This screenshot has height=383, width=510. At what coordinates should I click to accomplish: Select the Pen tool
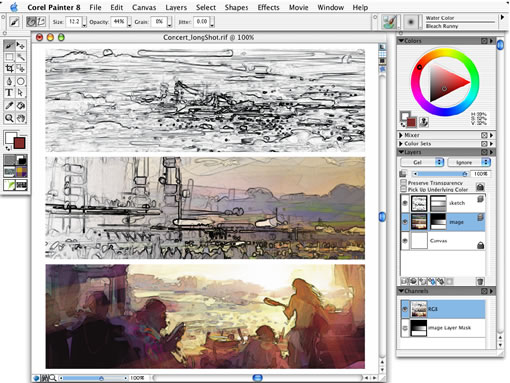(9, 81)
